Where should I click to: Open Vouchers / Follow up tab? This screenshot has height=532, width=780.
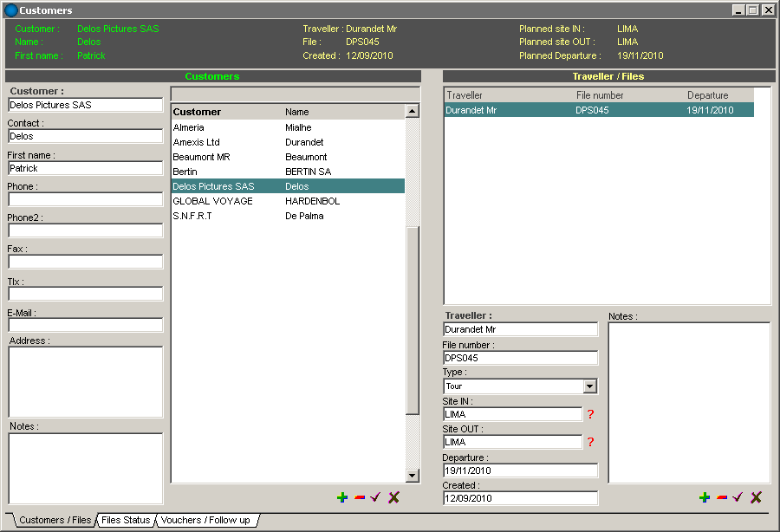coord(205,520)
